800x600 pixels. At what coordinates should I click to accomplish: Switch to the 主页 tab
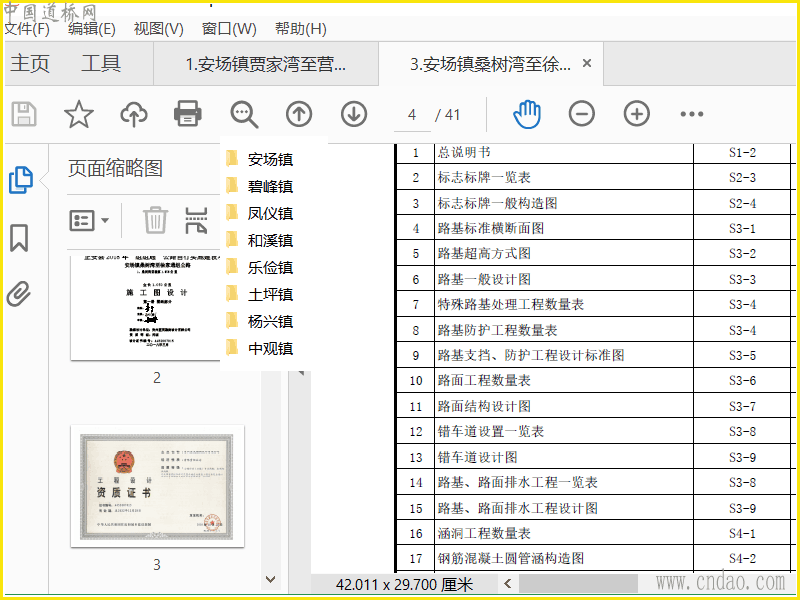pos(30,64)
